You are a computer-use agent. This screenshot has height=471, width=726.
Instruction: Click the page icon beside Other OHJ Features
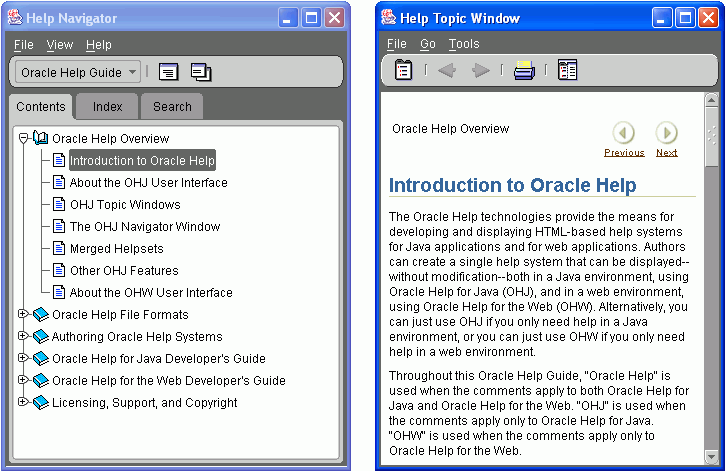[59, 270]
